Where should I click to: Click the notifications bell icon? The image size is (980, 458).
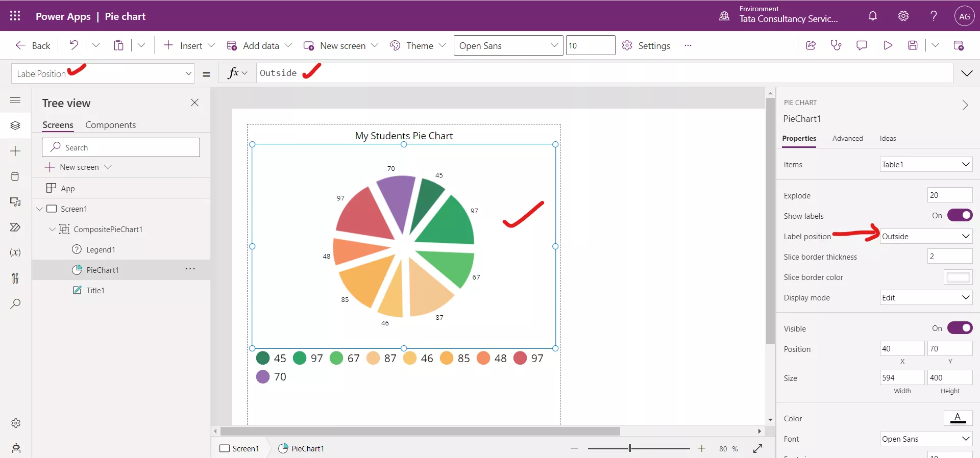[x=873, y=16]
